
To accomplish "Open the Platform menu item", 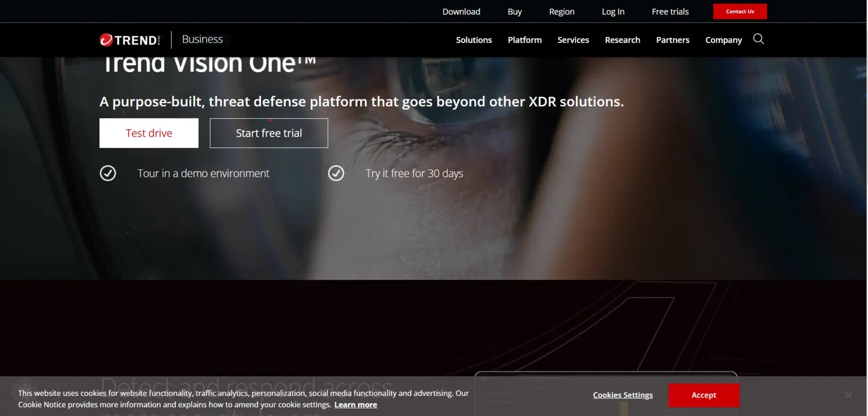I will pos(525,40).
